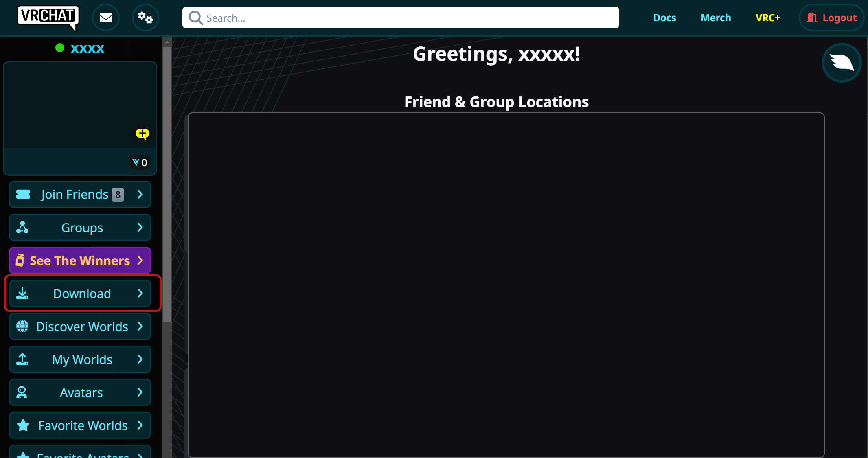Click the Download navigation button
The image size is (868, 458).
(x=80, y=294)
